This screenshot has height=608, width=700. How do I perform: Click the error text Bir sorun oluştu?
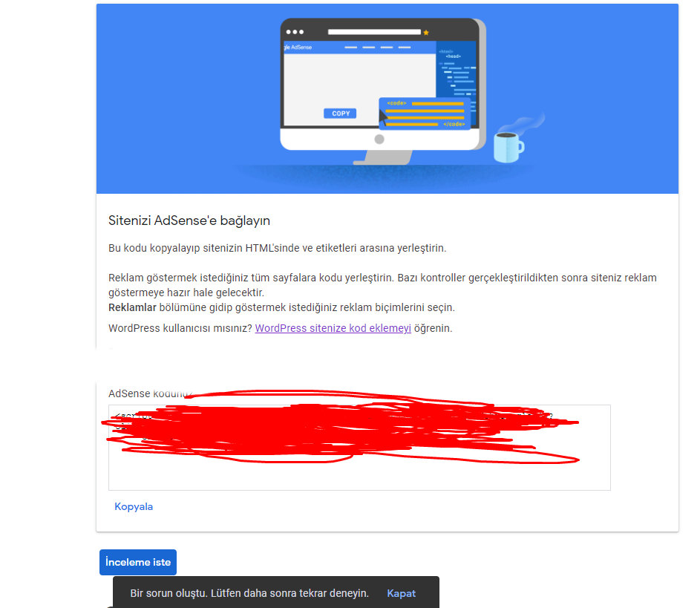tap(249, 593)
